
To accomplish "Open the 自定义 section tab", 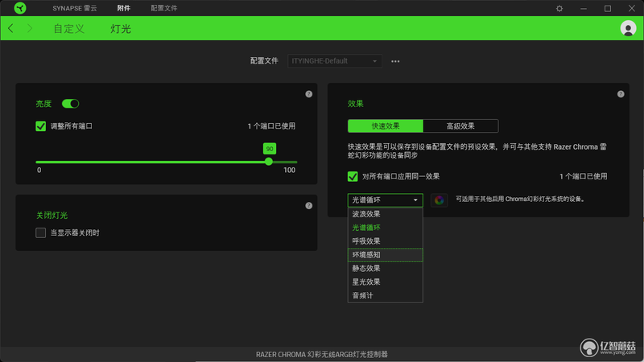I will pos(69,29).
